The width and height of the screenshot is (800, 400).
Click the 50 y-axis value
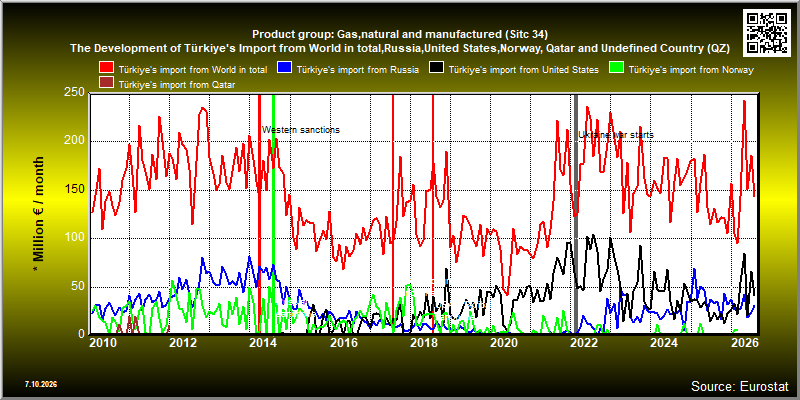(x=78, y=287)
